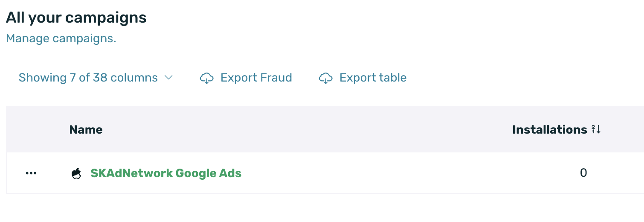Click the Apple platform icon beside SKAdNetwork
The image size is (644, 222).
point(76,173)
